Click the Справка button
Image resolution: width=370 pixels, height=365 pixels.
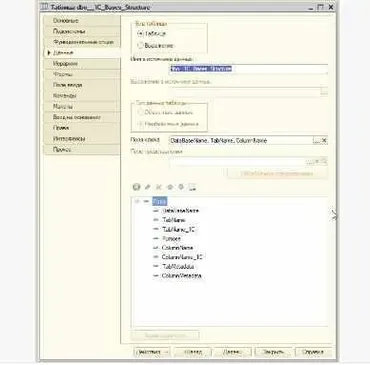click(313, 352)
